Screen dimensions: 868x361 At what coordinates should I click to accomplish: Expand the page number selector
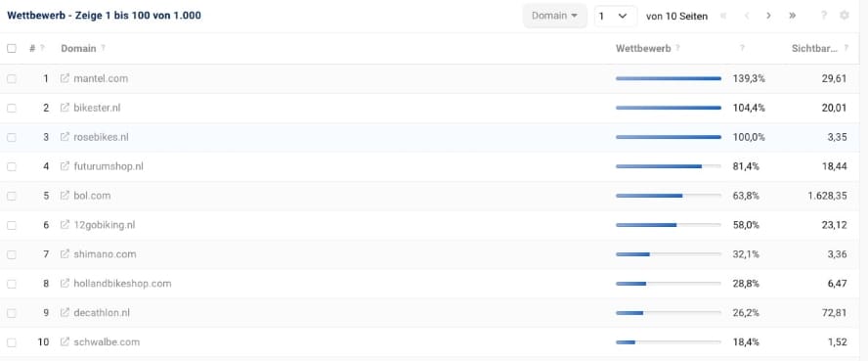[616, 16]
